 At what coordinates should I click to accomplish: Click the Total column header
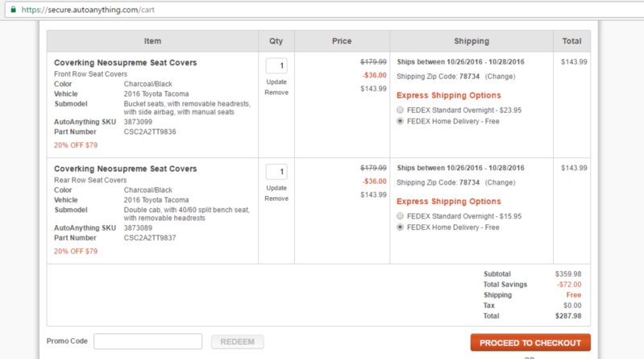(x=571, y=41)
